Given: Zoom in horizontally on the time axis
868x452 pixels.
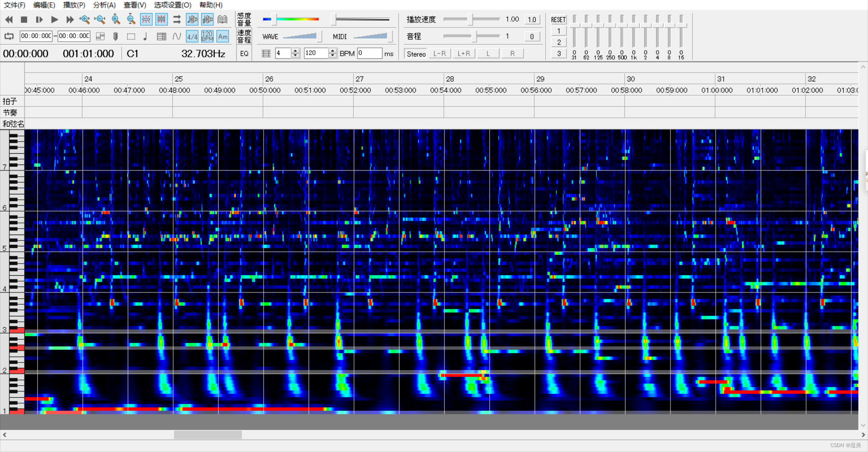Looking at the screenshot, I should [85, 19].
